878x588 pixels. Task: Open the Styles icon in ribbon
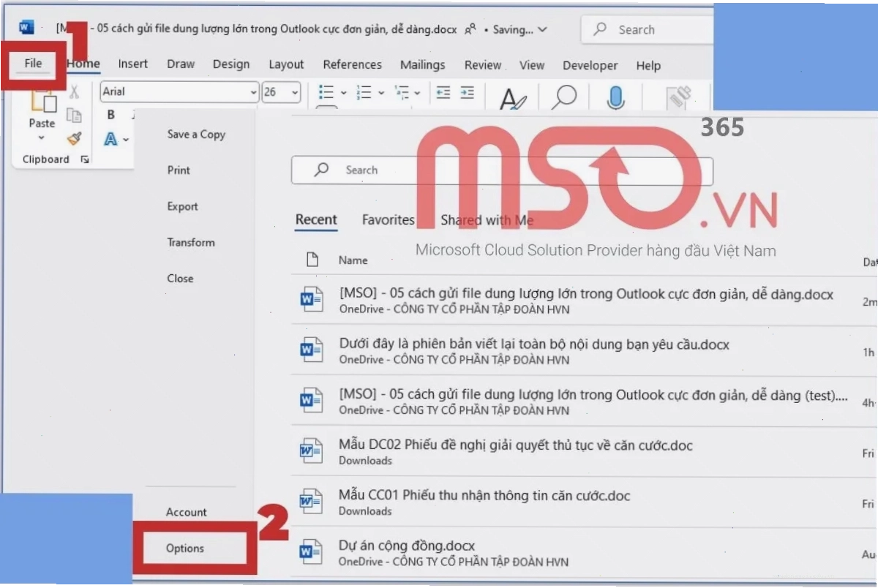point(513,99)
